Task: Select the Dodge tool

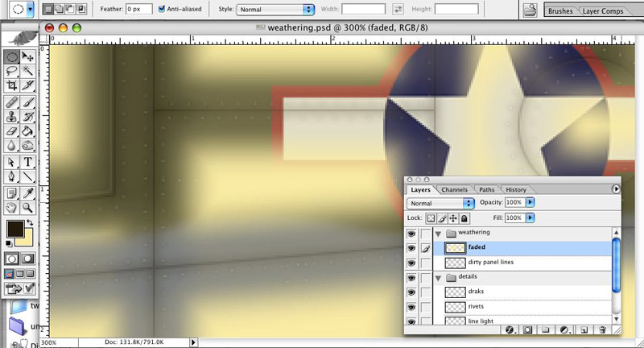Action: point(27,146)
